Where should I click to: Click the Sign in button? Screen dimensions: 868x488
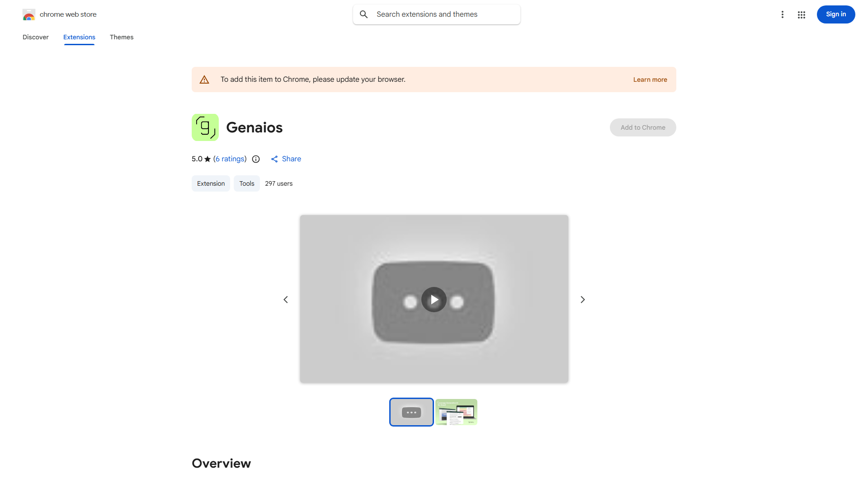click(836, 14)
